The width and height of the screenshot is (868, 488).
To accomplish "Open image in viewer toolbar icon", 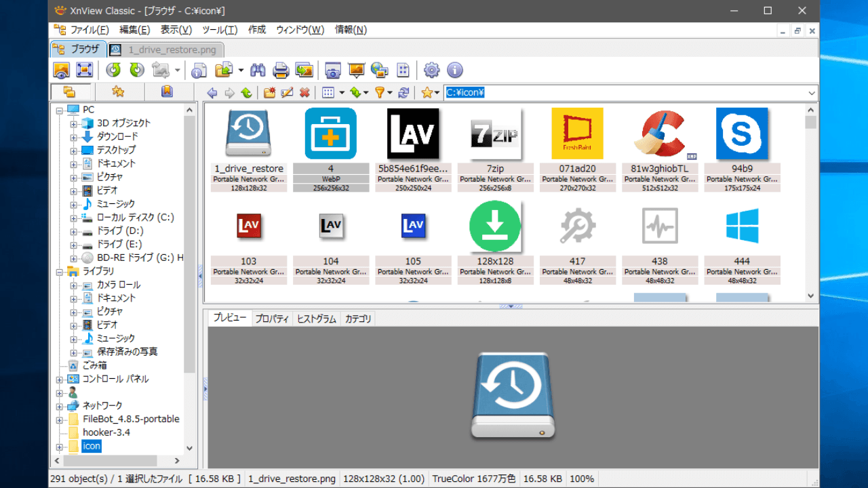I will pos(61,70).
